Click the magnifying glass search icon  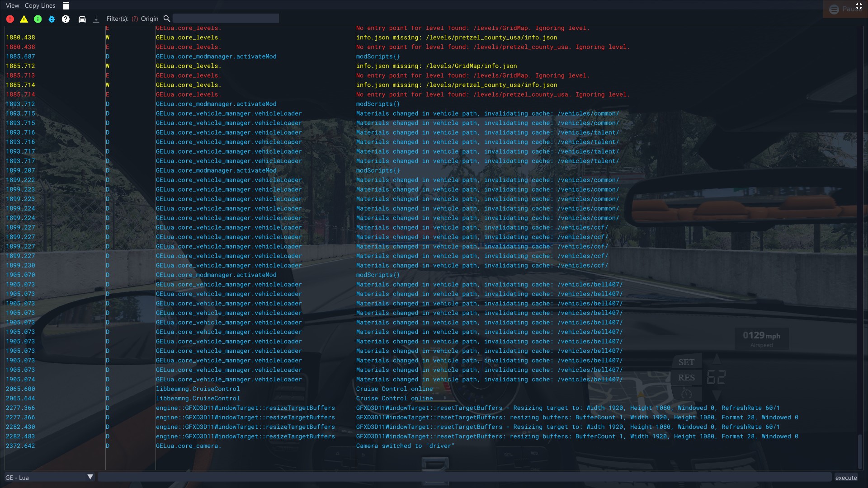(x=166, y=19)
